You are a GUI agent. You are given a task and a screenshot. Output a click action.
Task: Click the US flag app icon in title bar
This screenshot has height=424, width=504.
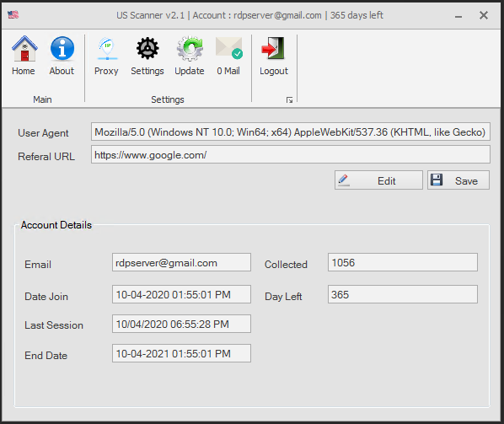tap(13, 15)
